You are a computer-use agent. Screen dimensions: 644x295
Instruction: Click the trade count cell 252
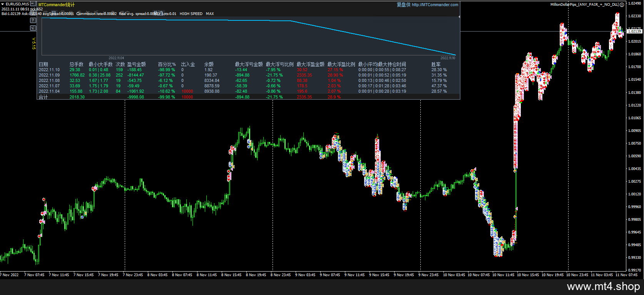[119, 75]
